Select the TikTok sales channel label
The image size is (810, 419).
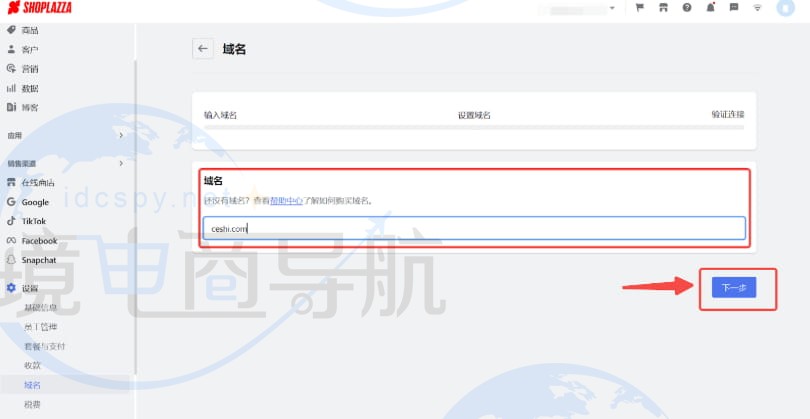pyautogui.click(x=34, y=221)
